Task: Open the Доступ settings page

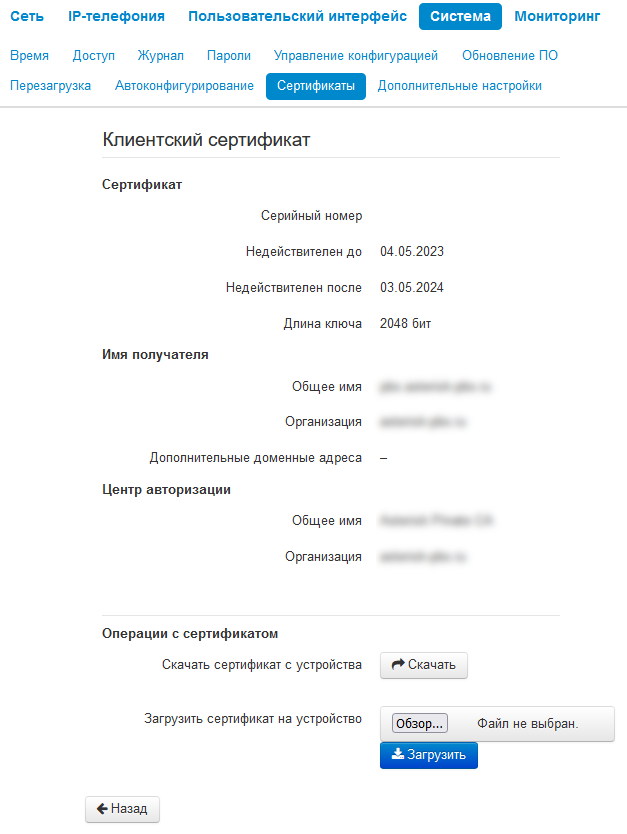Action: tap(94, 55)
